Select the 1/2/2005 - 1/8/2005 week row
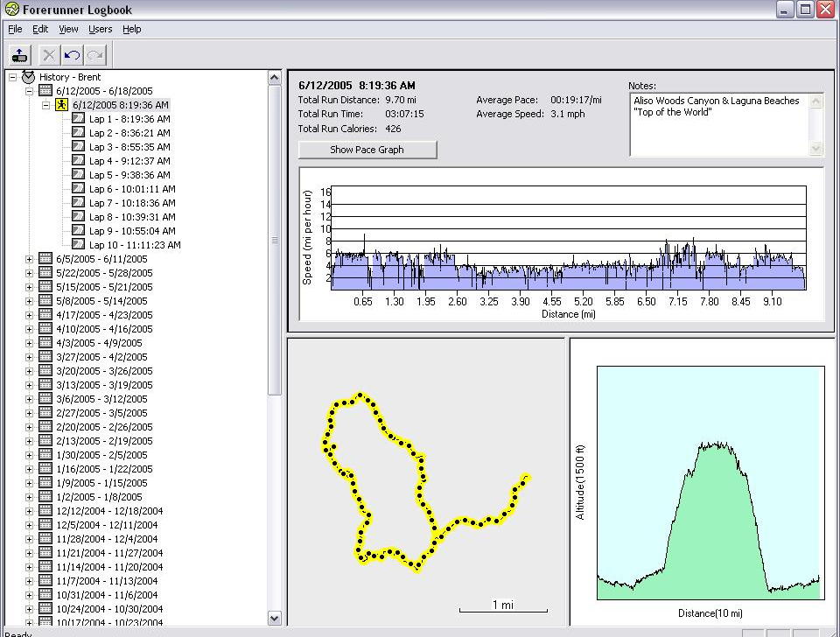The image size is (840, 637). pos(99,497)
